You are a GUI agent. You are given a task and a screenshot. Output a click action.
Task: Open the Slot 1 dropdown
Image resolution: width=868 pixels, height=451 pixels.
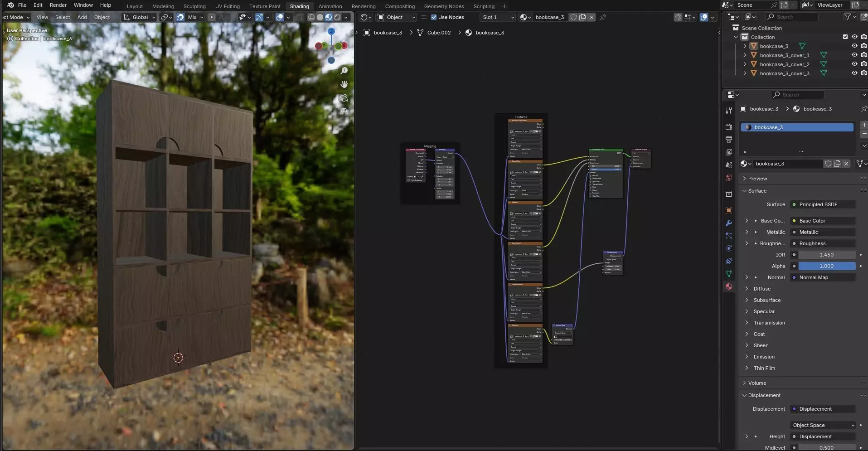coord(498,17)
